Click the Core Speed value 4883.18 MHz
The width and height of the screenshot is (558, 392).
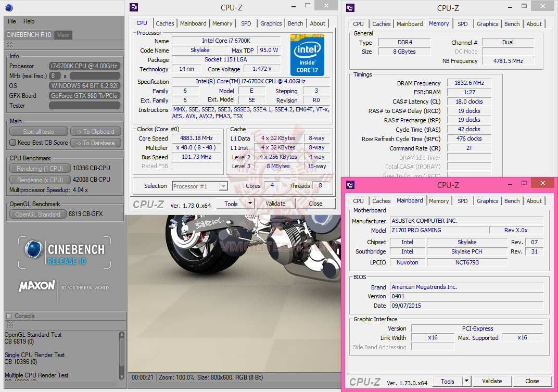click(196, 138)
